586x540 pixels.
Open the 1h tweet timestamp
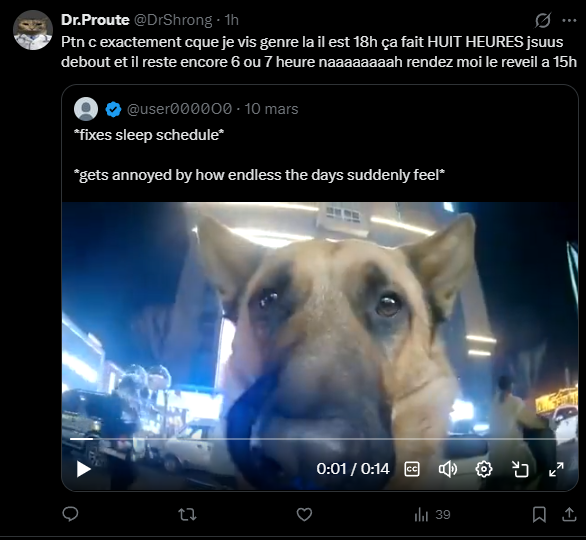pos(232,20)
